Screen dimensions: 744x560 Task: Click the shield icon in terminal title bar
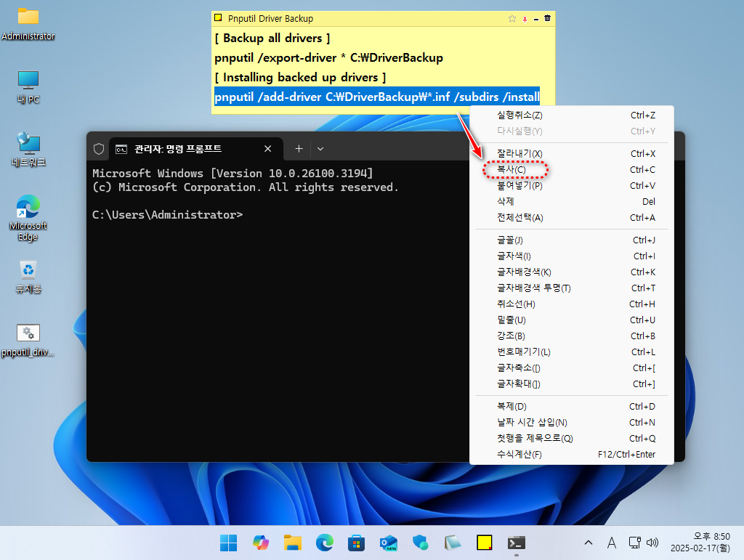click(x=99, y=149)
